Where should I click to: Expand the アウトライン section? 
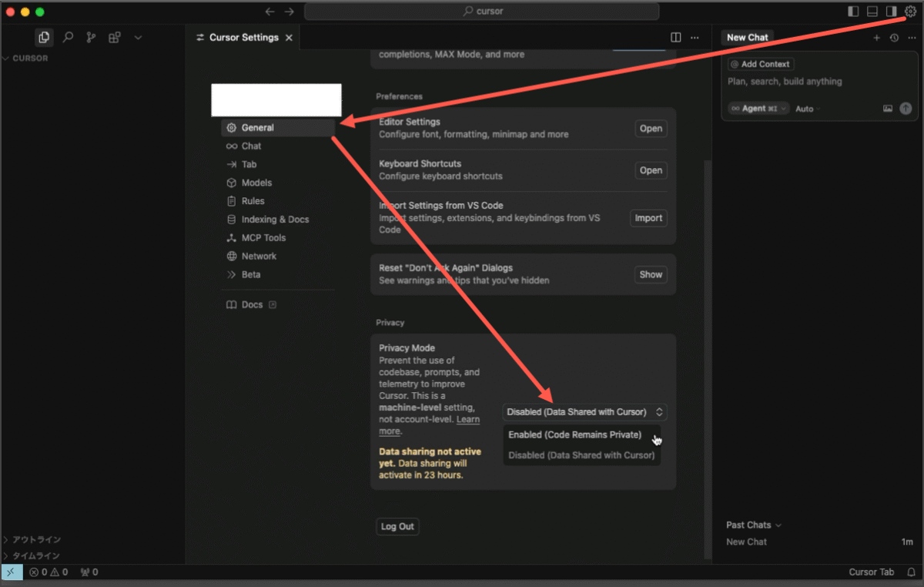tap(93, 540)
